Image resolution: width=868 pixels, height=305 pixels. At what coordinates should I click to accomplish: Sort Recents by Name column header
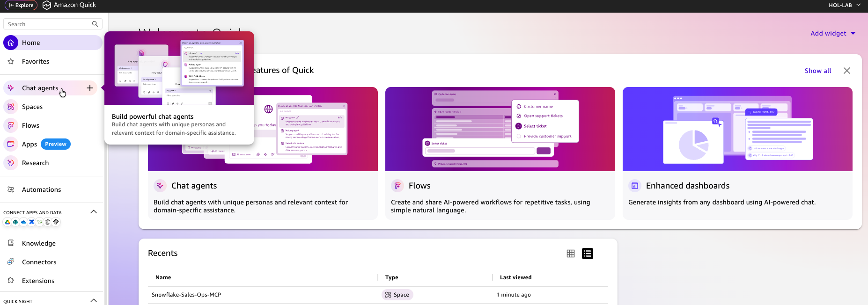[163, 277]
